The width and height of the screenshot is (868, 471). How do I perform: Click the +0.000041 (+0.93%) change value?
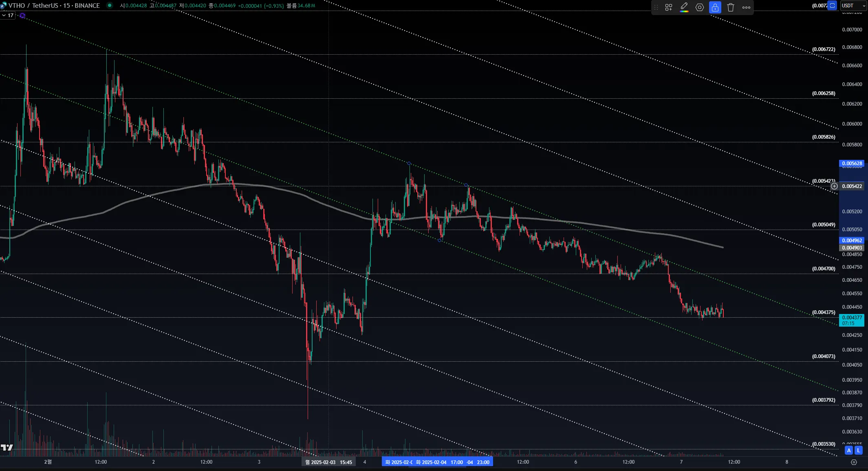[261, 6]
